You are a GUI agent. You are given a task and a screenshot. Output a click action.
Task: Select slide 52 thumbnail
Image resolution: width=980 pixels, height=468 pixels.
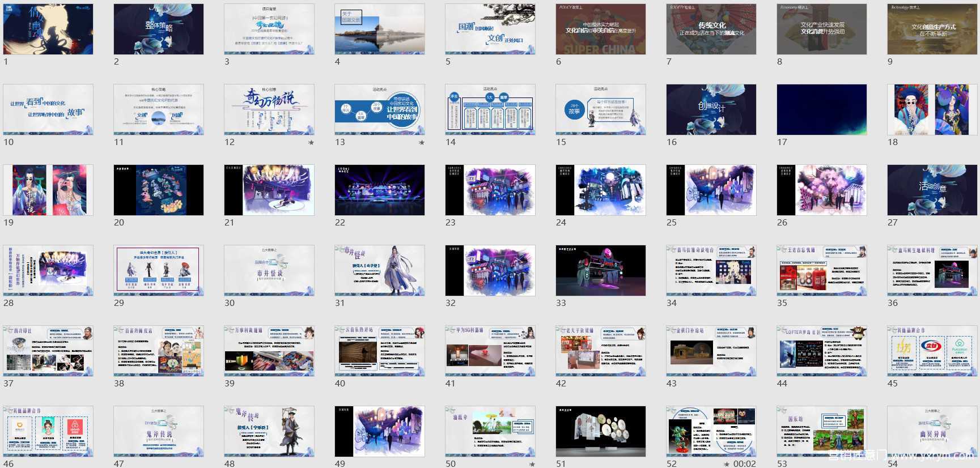click(711, 431)
